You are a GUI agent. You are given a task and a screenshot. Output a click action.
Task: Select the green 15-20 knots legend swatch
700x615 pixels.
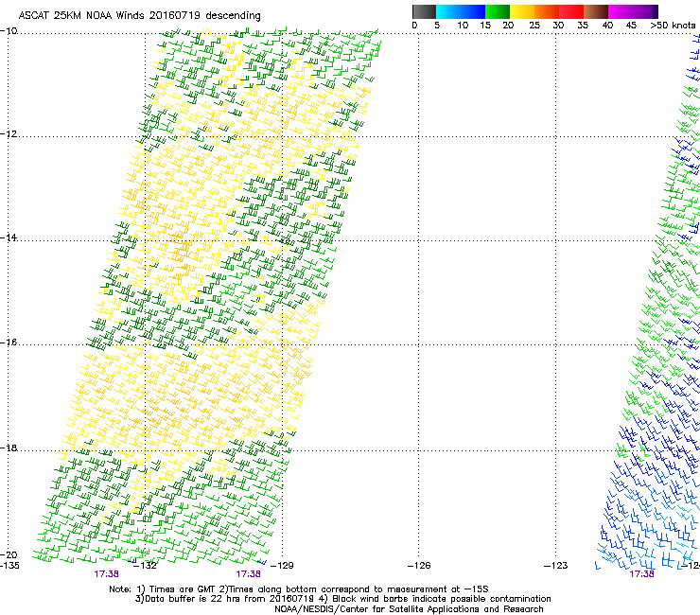click(498, 11)
